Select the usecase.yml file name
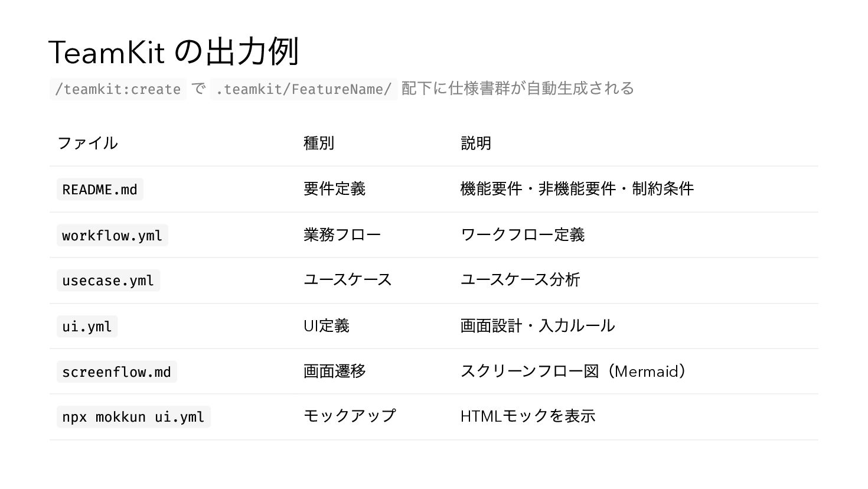 108,281
